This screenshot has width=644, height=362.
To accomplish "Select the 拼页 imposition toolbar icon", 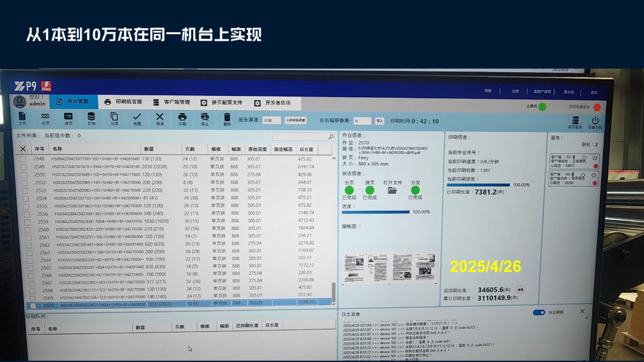I will click(68, 119).
